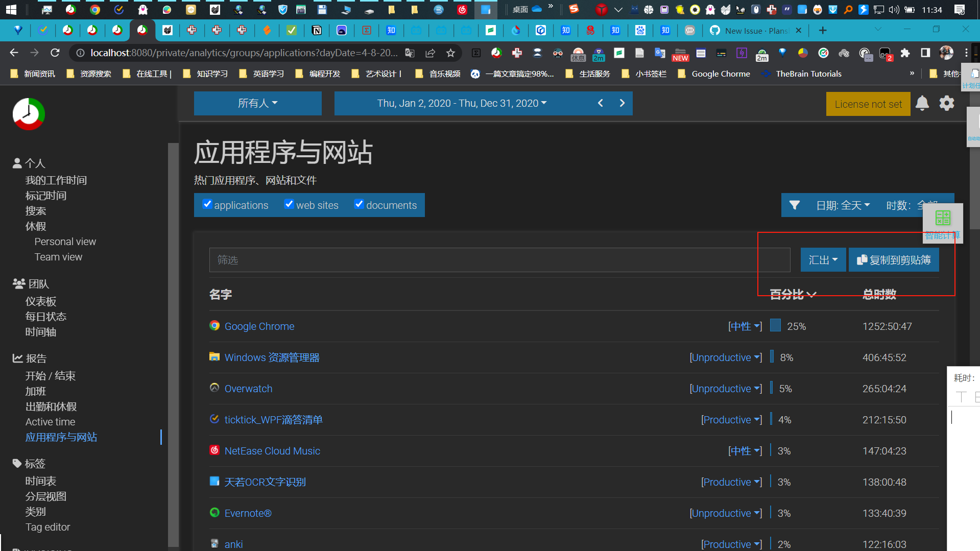Open the 汇出 export dropdown
Image resolution: width=980 pixels, height=551 pixels.
click(823, 259)
